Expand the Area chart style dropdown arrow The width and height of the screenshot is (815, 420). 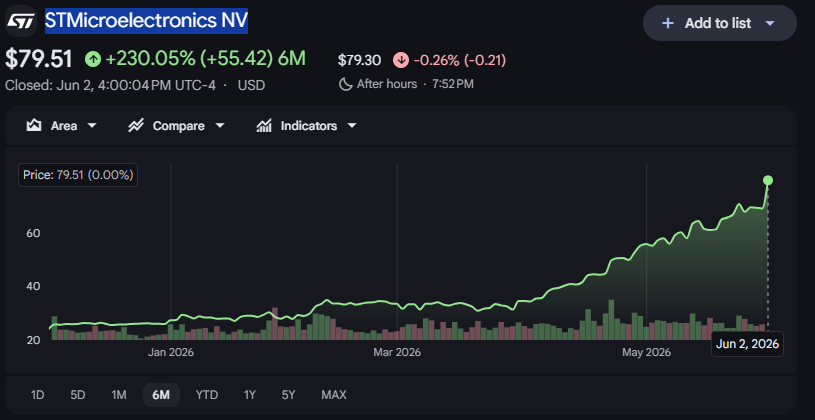pos(92,126)
